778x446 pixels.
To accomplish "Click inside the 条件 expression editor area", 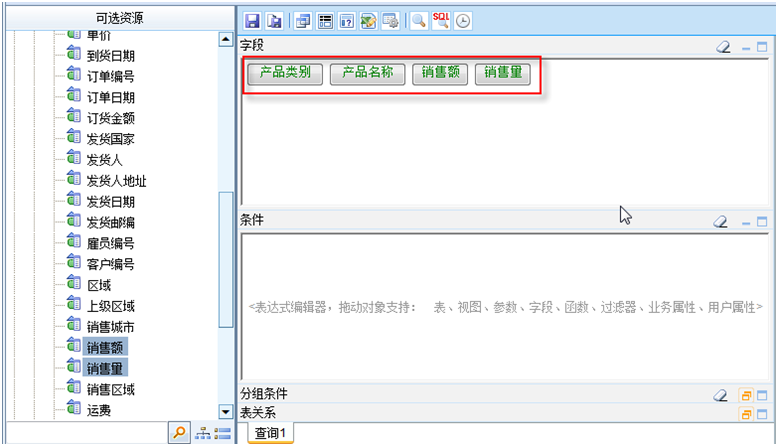I will (x=505, y=307).
